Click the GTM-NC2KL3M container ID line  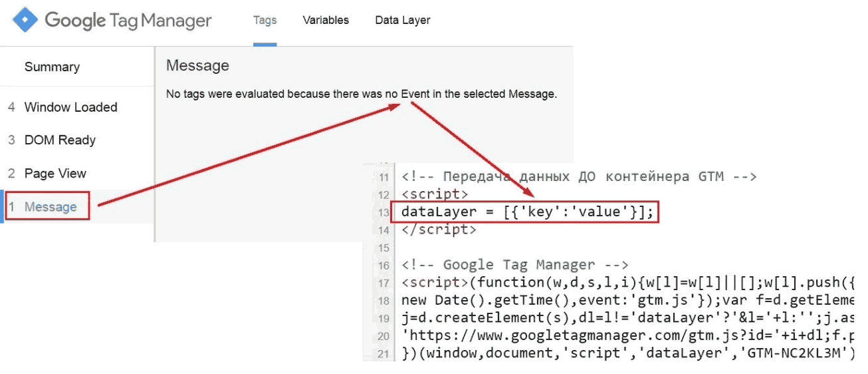pyautogui.click(x=627, y=353)
